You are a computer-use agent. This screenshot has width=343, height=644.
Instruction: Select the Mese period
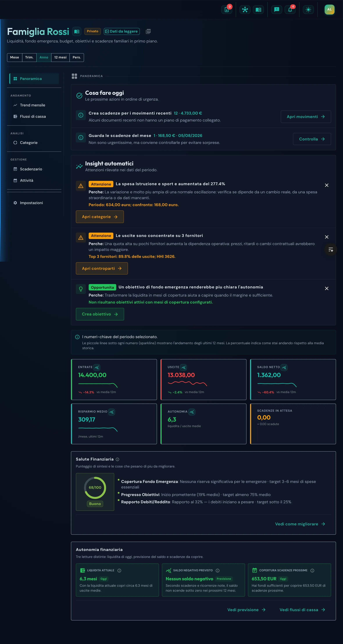(x=15, y=57)
